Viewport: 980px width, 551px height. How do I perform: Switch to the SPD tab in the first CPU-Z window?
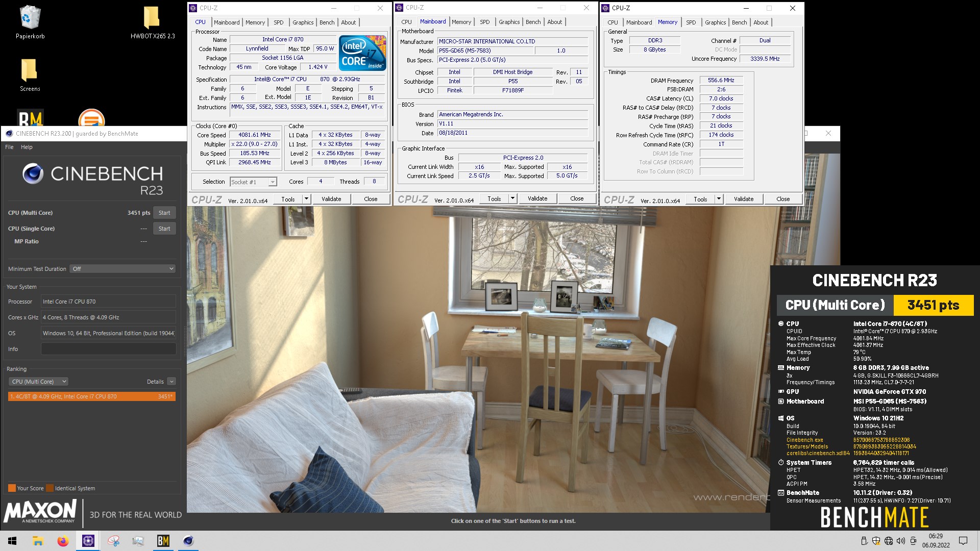point(278,22)
